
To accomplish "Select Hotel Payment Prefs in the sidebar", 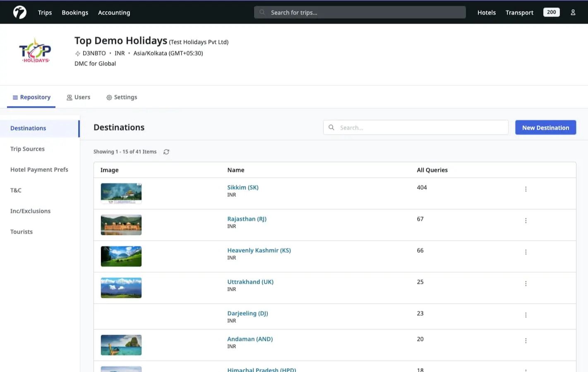I will click(39, 170).
